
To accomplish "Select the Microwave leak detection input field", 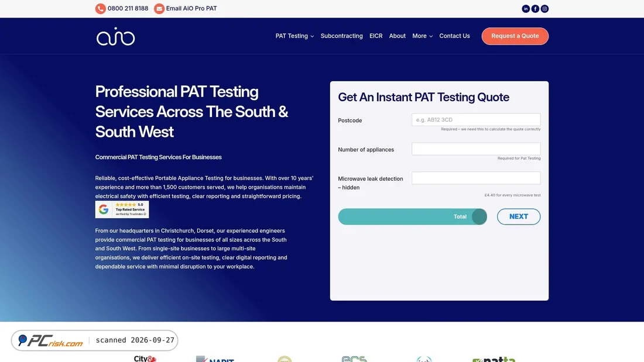I will [476, 178].
